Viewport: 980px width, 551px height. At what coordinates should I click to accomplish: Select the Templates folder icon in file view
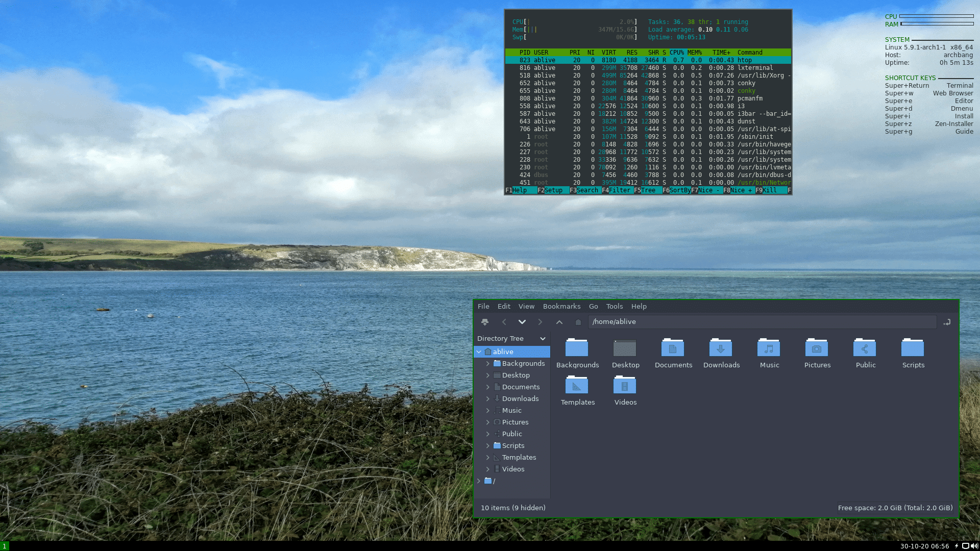(x=577, y=385)
